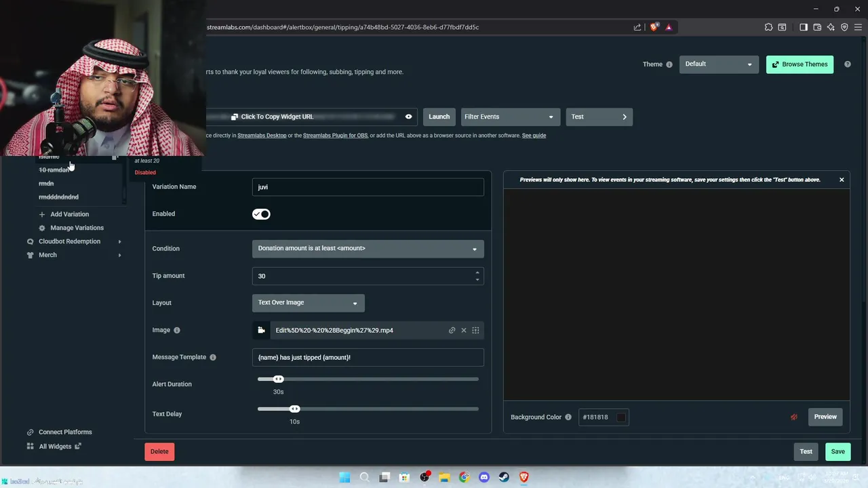Click the Connect Platforms link icon
This screenshot has width=868, height=488.
click(x=30, y=432)
